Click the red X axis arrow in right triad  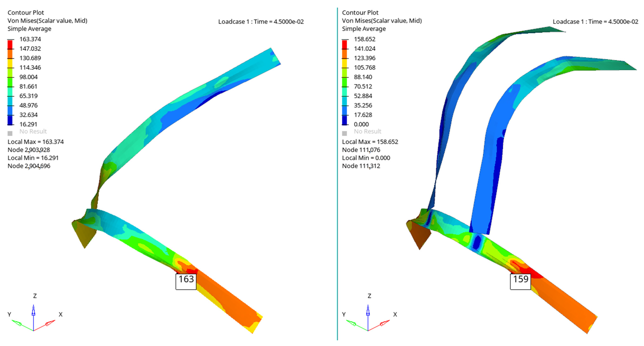tap(385, 323)
